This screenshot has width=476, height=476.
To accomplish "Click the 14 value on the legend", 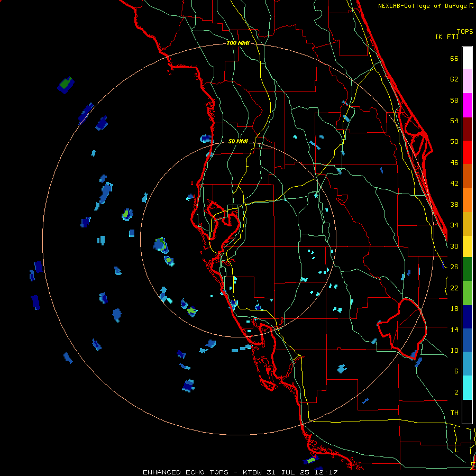I will [454, 329].
